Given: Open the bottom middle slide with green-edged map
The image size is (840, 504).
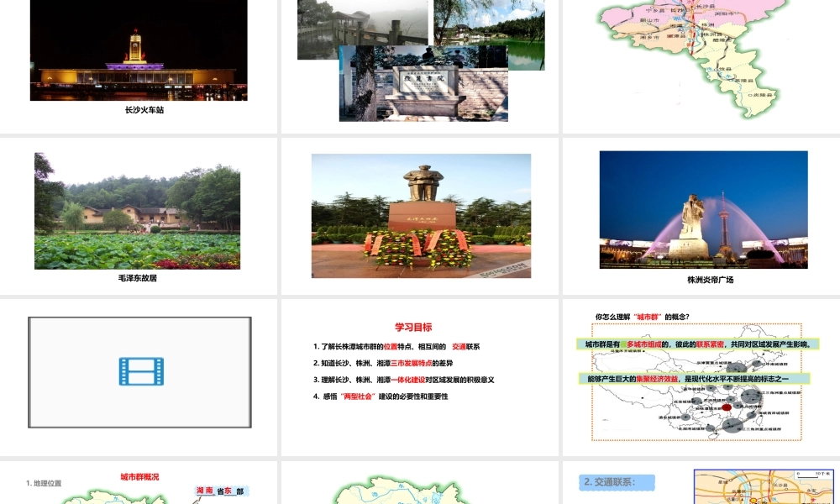Looking at the screenshot, I should pyautogui.click(x=419, y=483).
